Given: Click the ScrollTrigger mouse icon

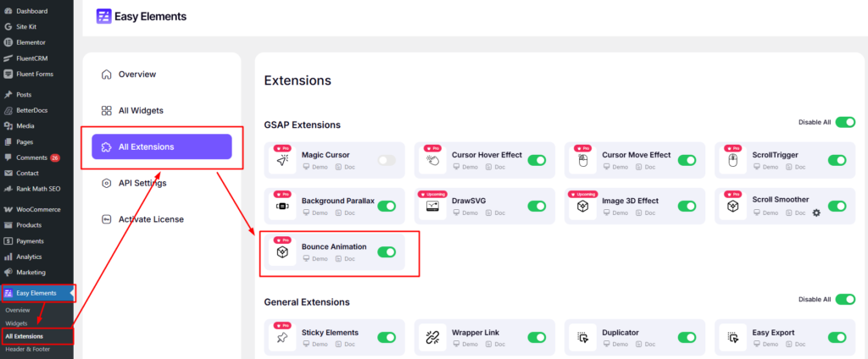Looking at the screenshot, I should 732,160.
